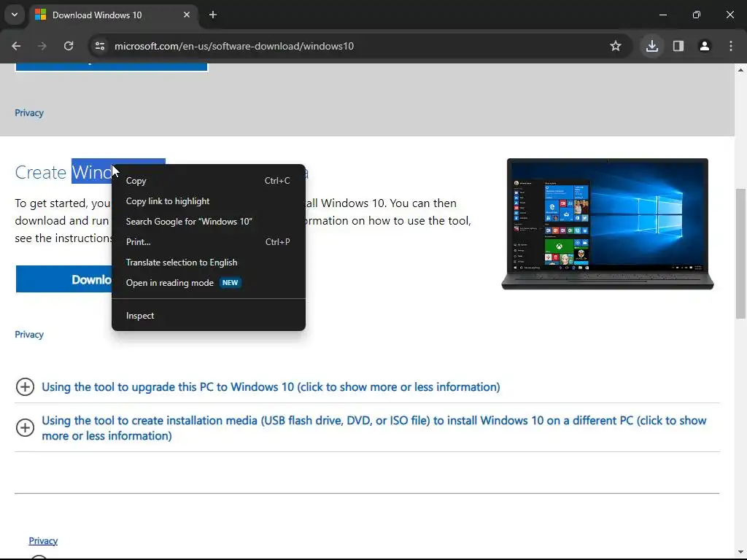Open the "Using the tool to upgrade this PC" link

coord(271,387)
